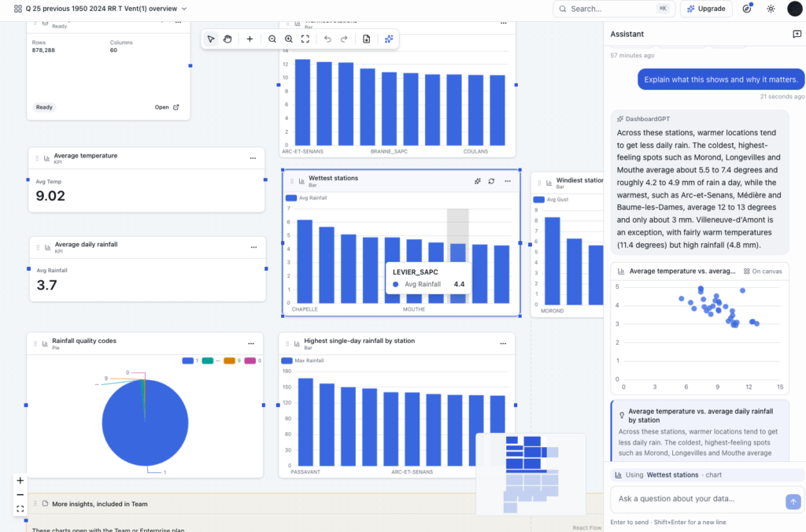The image size is (806, 532).
Task: Click the sparkle icon on Wettest stations card
Action: click(x=478, y=181)
